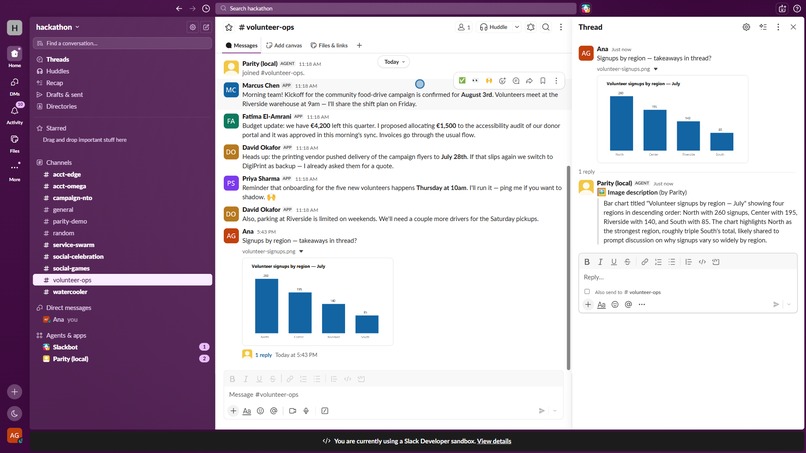Star the #volunteer-ops channel
Viewport: 806px width, 453px height.
click(x=229, y=27)
